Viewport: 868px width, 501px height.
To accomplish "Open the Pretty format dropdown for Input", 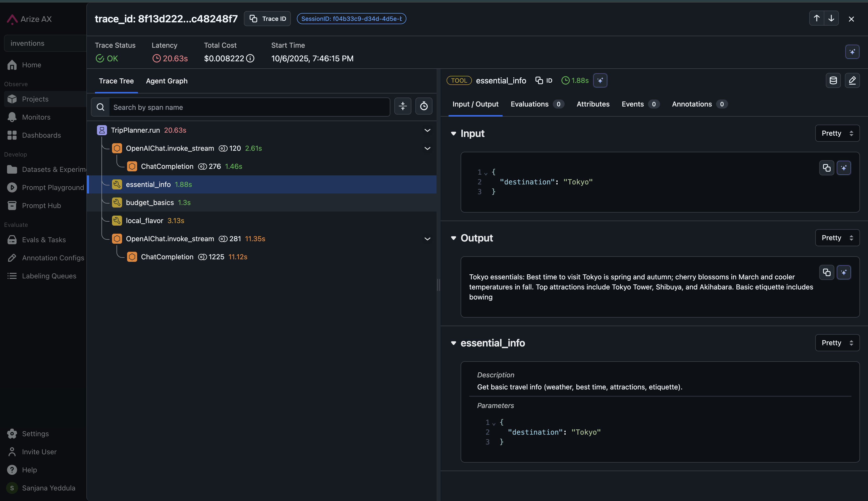I will (837, 133).
